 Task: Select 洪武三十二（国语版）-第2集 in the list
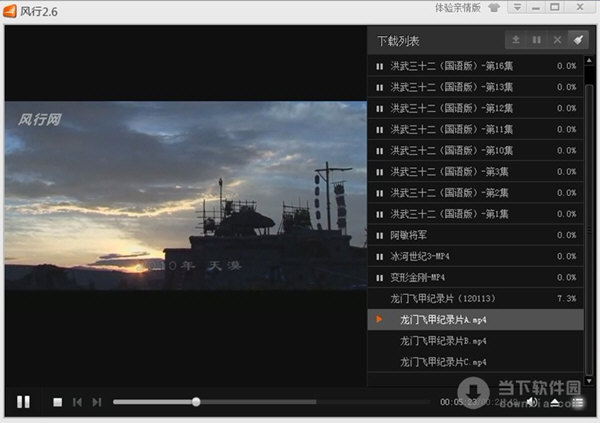(475, 193)
